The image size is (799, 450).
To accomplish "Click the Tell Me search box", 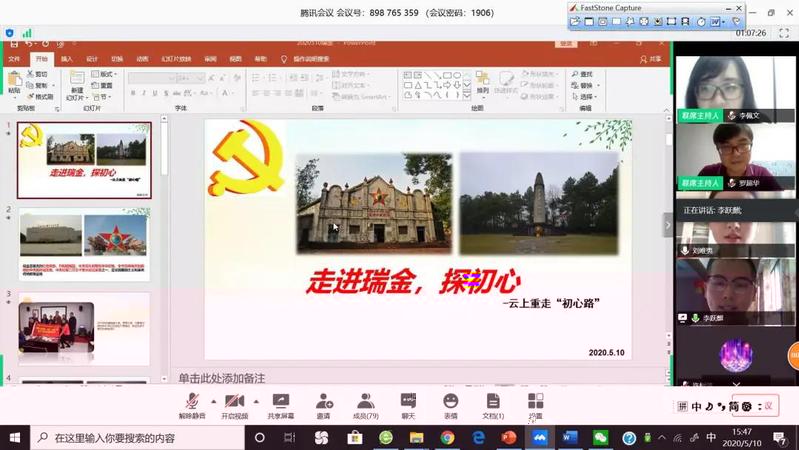I will tap(305, 59).
